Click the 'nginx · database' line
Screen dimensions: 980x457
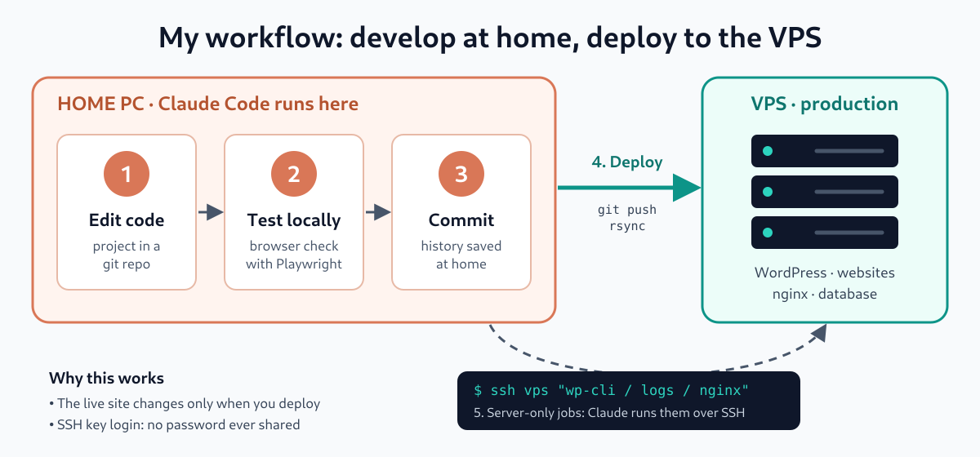tap(825, 293)
